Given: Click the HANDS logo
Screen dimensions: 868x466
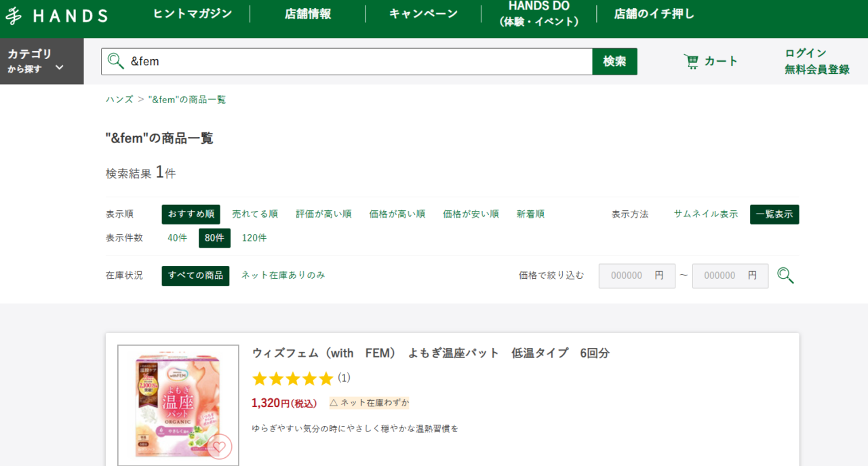Looking at the screenshot, I should pos(56,15).
